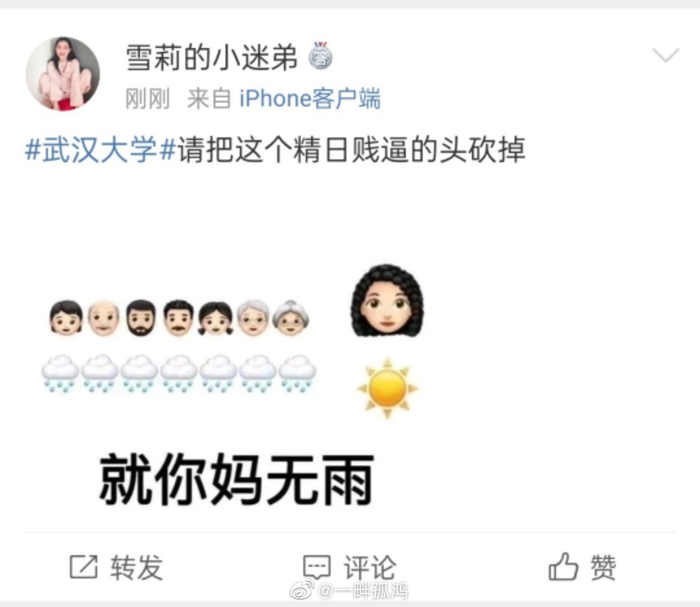Open username 雪莉的小迷弟 profile
The height and width of the screenshot is (607, 700).
coord(211,58)
